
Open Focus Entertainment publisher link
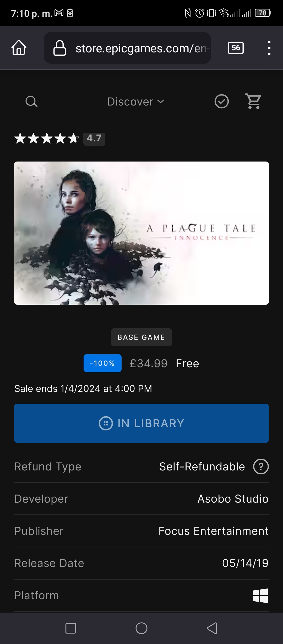[214, 531]
